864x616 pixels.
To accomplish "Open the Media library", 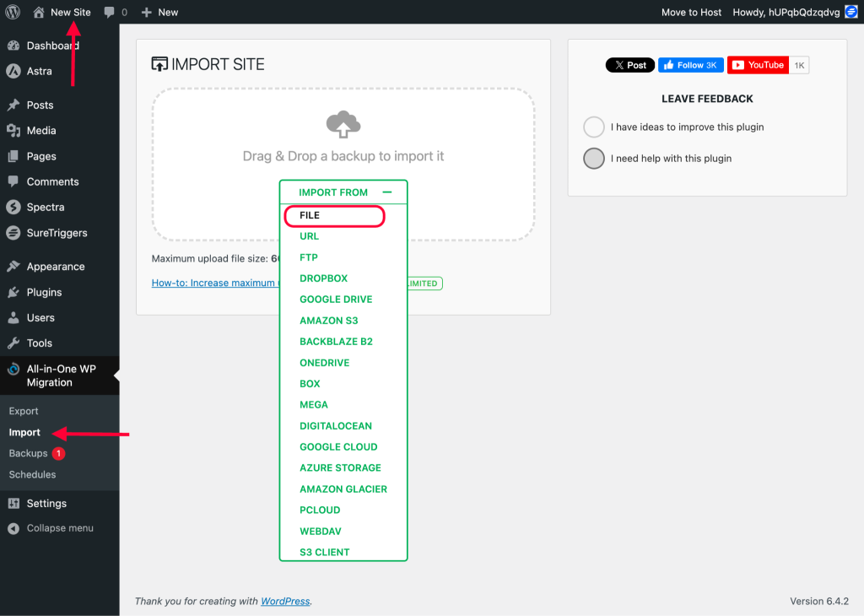I will click(40, 130).
